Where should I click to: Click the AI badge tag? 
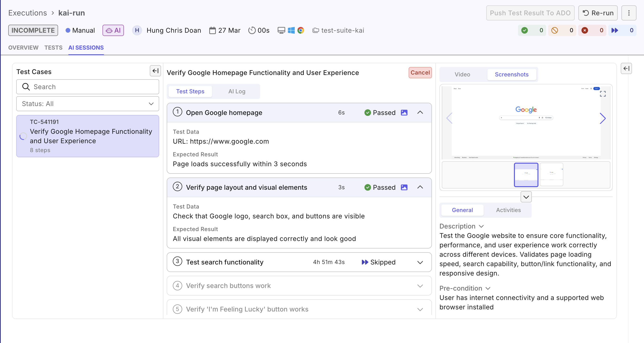113,30
